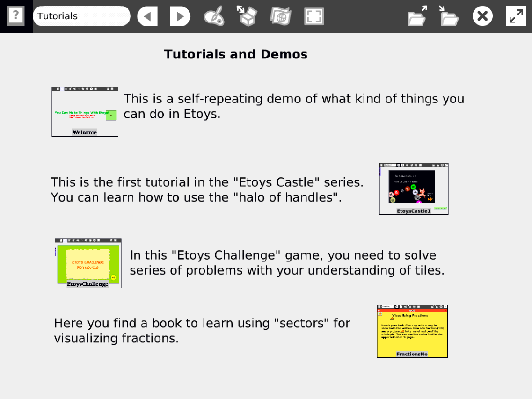Click folder icon with incoming arrow
The image size is (532, 399).
click(449, 16)
